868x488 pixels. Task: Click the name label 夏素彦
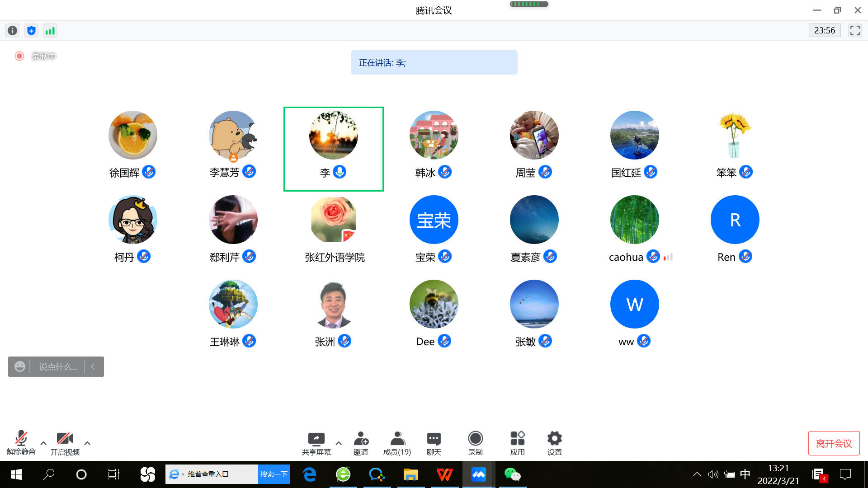525,257
